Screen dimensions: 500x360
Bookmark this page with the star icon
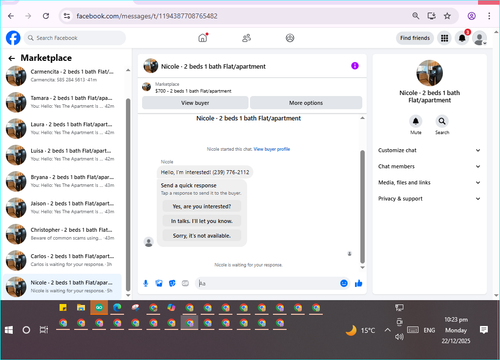[447, 16]
